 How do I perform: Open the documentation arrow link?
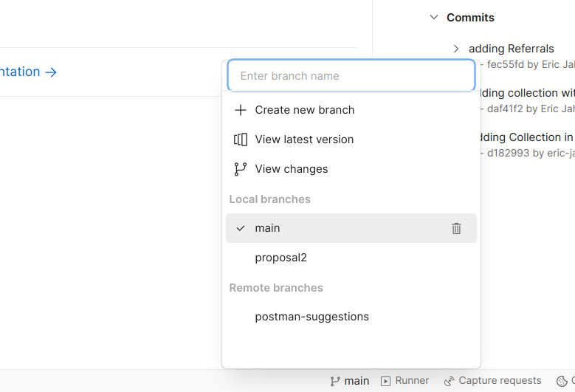click(50, 72)
